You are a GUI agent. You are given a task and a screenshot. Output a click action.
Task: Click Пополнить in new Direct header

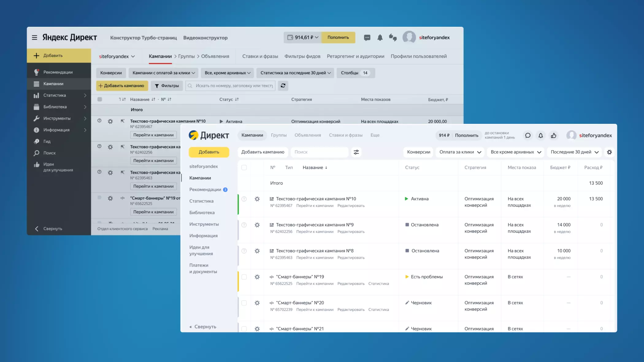tap(466, 135)
